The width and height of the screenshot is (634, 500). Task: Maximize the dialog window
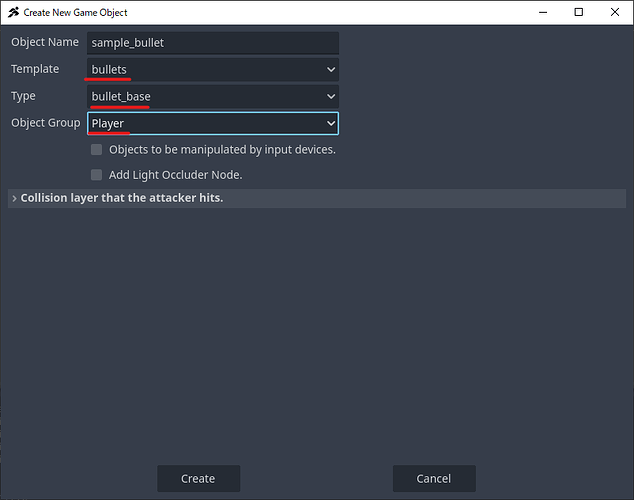tap(578, 12)
